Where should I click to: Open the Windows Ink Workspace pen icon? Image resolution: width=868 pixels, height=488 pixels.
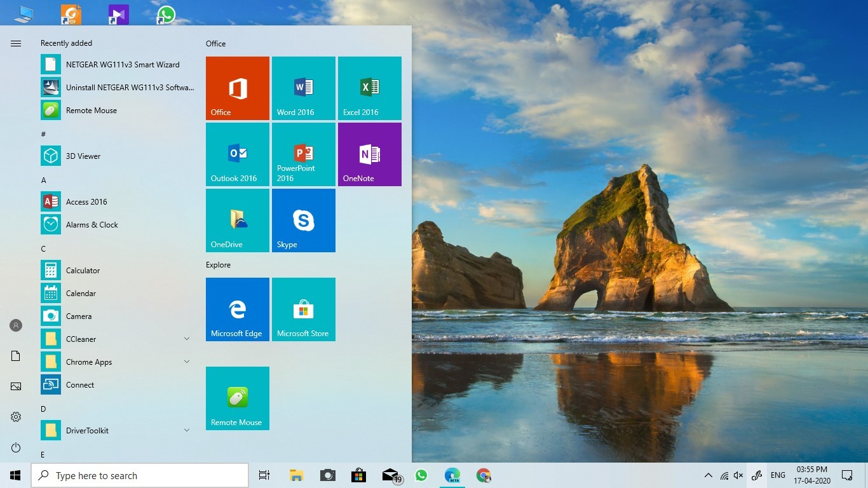[x=756, y=475]
